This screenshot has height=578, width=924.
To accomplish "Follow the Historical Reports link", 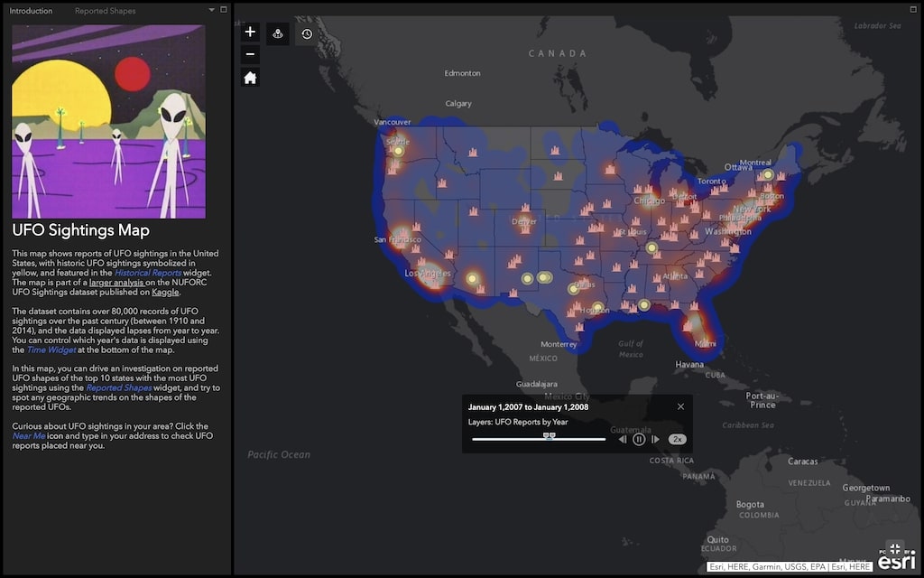I will pos(147,272).
